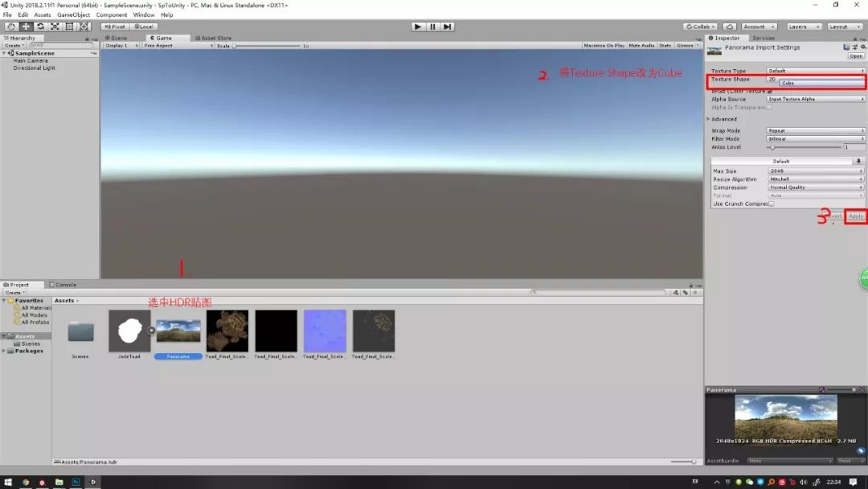The width and height of the screenshot is (868, 489).
Task: Select the Rotate tool
Action: [x=40, y=26]
